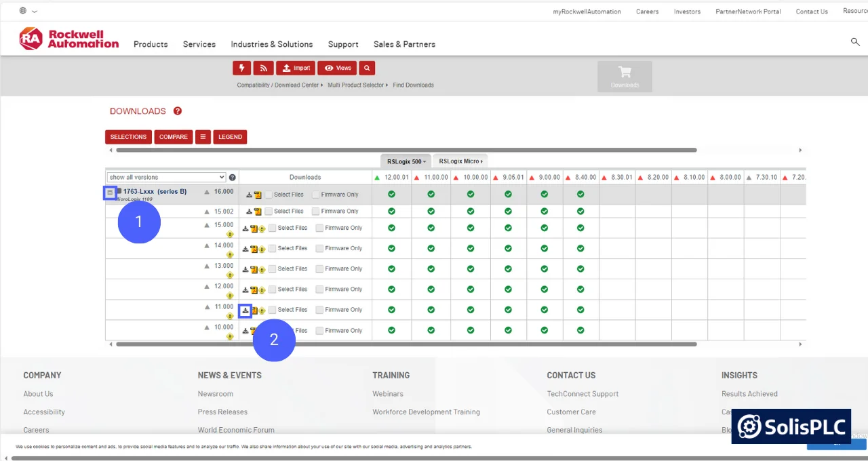Open the release notes icon beside version 15.002

[x=257, y=211]
